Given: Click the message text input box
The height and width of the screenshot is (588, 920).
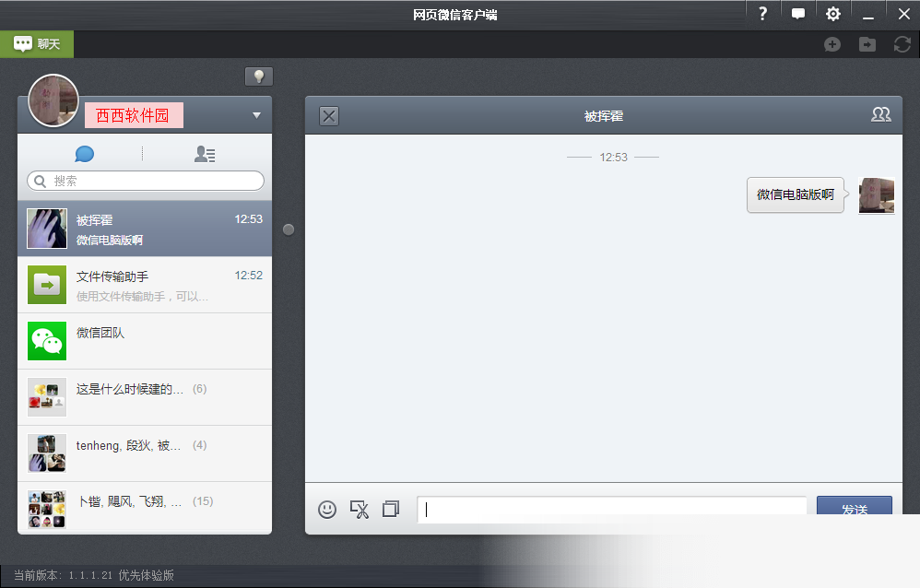Looking at the screenshot, I should [612, 510].
